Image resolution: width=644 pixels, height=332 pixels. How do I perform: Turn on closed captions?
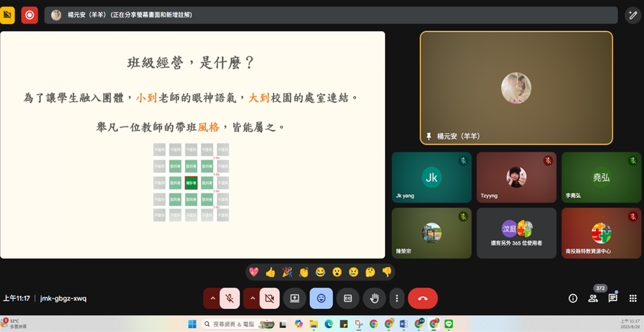pos(348,299)
